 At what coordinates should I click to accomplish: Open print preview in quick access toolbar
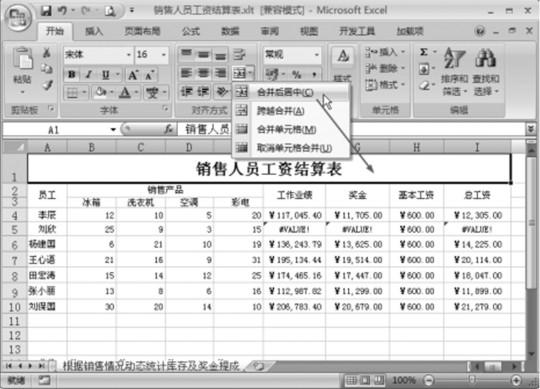pos(110,11)
